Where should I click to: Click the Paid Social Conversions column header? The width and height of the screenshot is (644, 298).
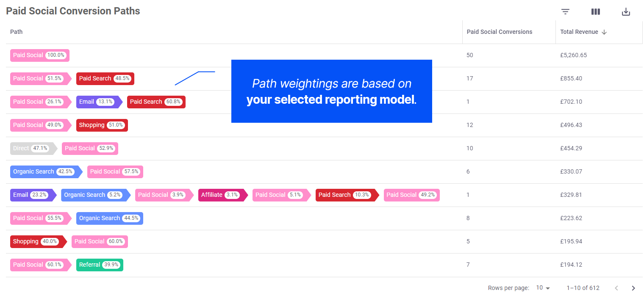(x=499, y=32)
